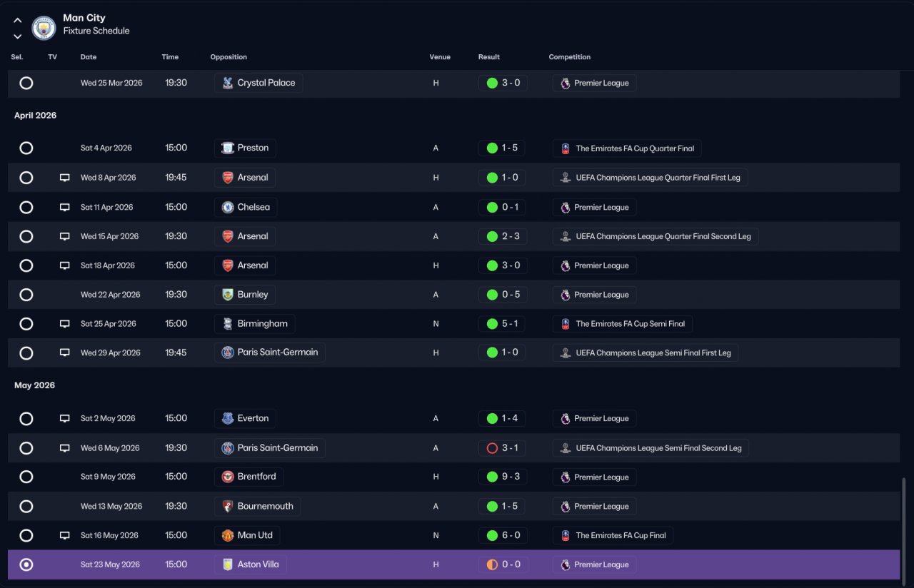
Task: Click the up chevron beside Man City
Action: click(18, 21)
